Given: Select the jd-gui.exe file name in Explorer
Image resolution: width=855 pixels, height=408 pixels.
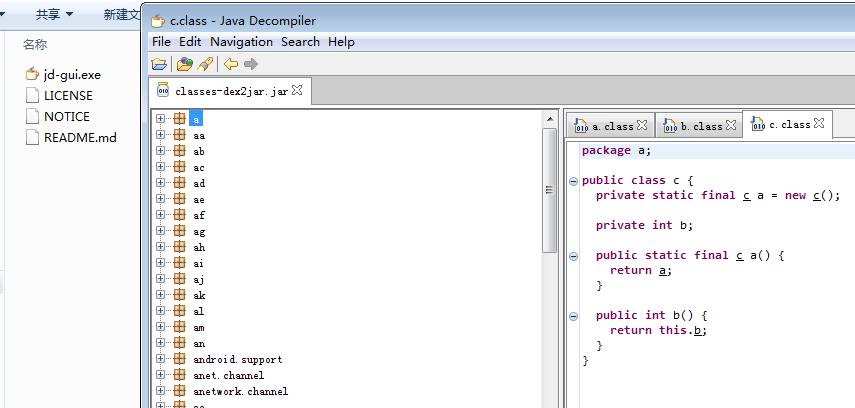Looking at the screenshot, I should click(x=72, y=75).
